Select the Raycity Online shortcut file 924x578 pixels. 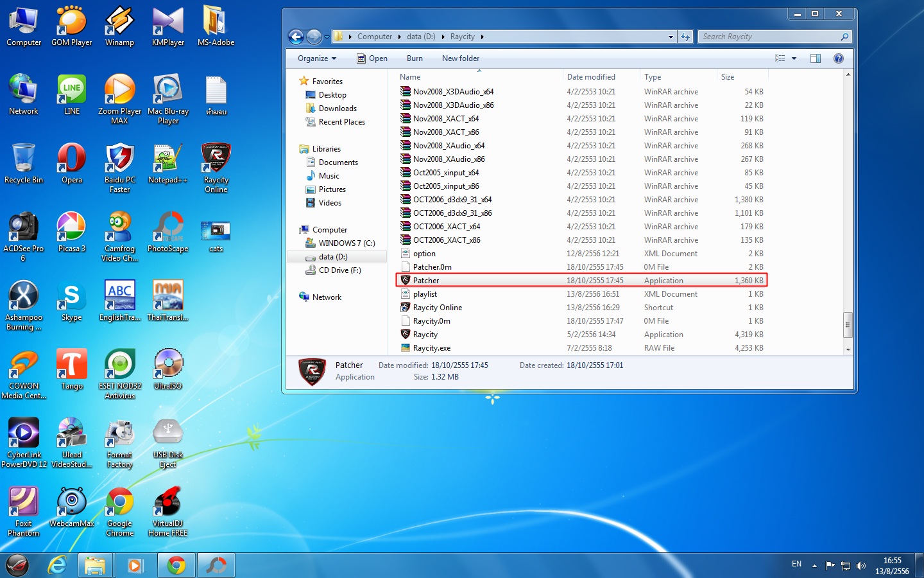(581, 308)
